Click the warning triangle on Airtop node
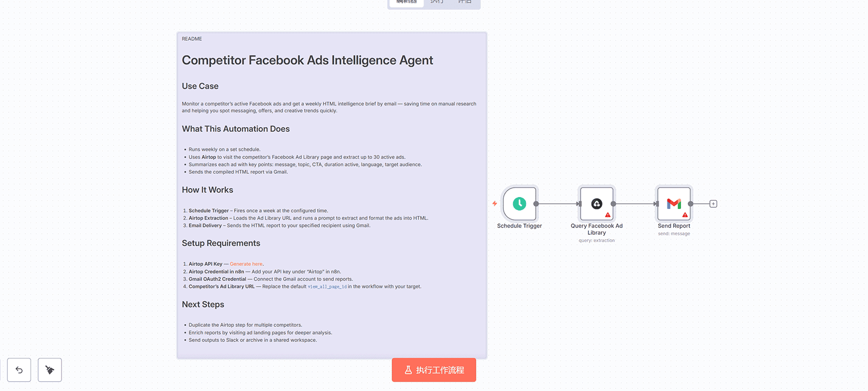 [x=608, y=215]
